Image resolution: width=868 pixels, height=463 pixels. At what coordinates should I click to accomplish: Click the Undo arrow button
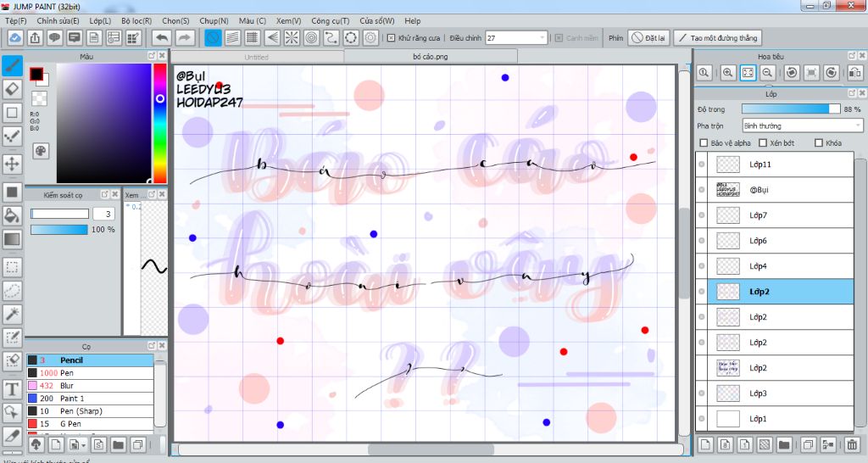162,37
